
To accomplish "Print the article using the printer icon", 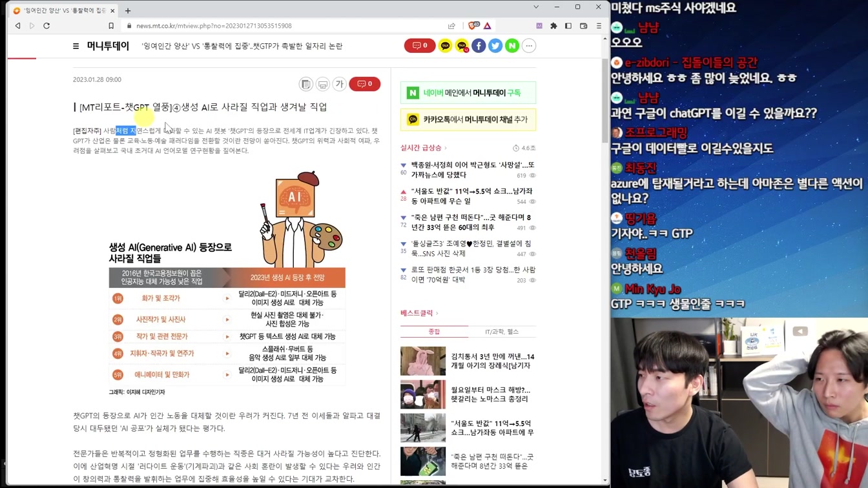I will [x=323, y=84].
